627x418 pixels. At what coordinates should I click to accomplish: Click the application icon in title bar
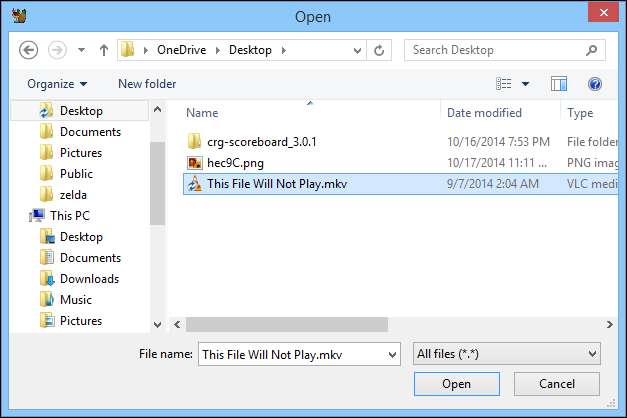coord(19,16)
